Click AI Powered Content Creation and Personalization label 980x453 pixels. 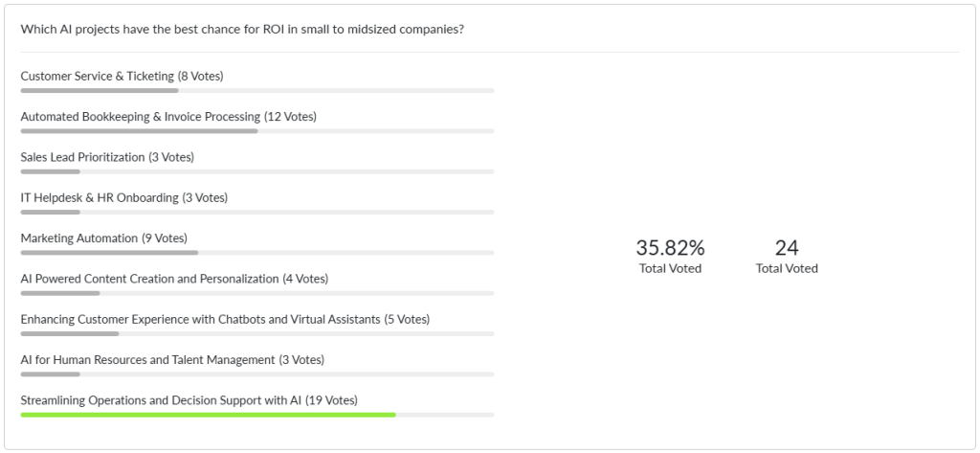[x=174, y=279]
